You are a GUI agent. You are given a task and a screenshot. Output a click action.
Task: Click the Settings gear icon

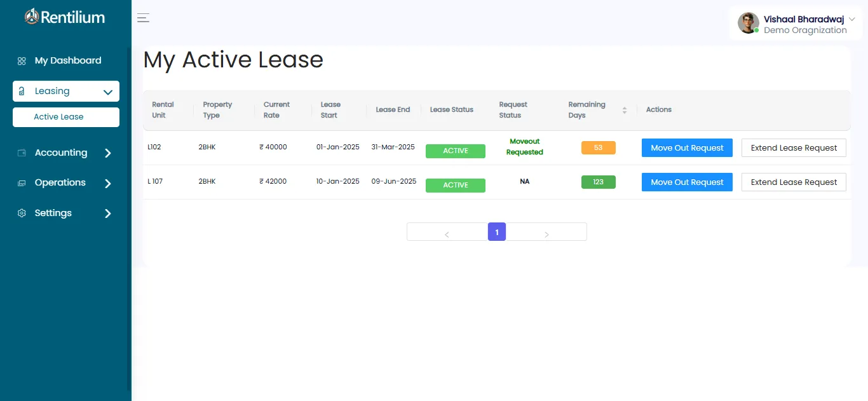pos(22,214)
